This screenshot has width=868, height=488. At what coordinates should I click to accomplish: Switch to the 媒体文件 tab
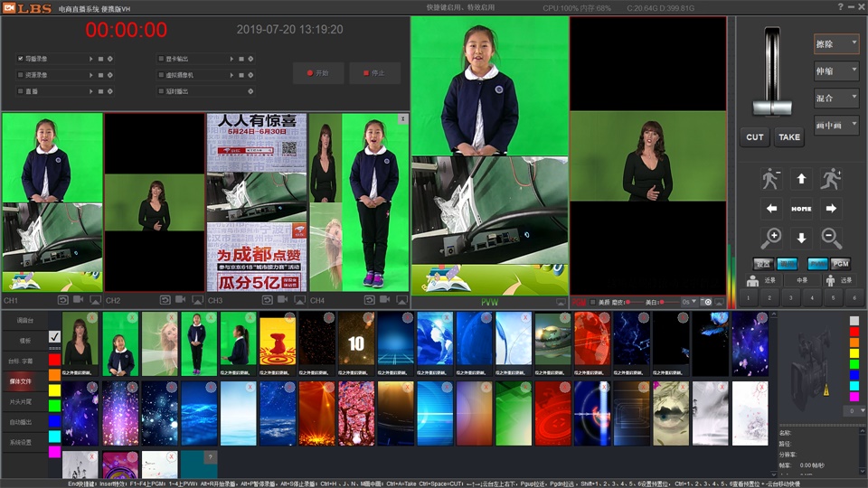click(x=24, y=380)
